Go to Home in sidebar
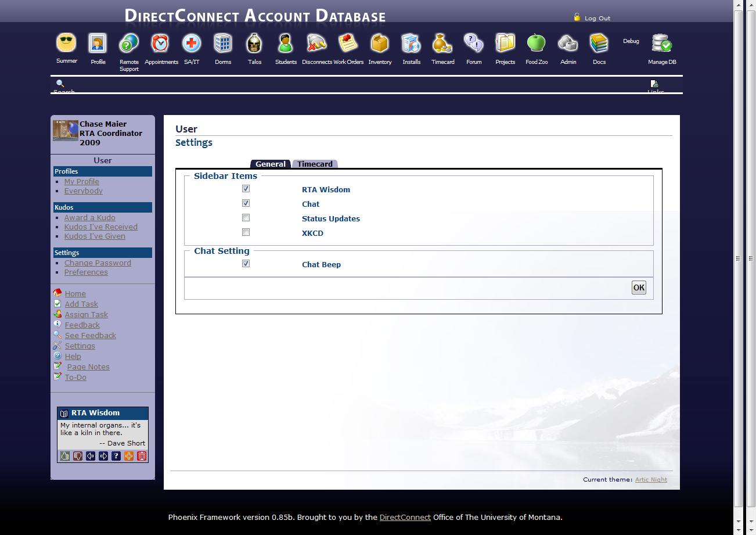This screenshot has height=535, width=756. coord(75,294)
